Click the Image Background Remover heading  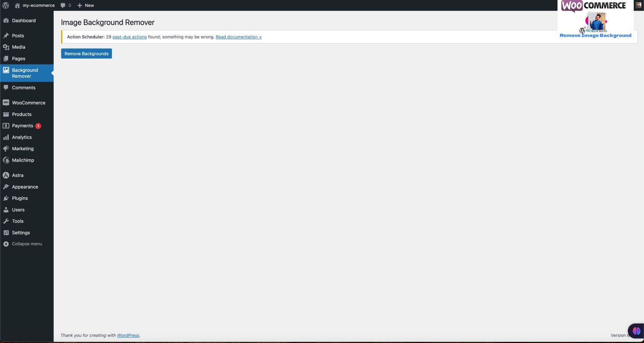click(x=107, y=22)
